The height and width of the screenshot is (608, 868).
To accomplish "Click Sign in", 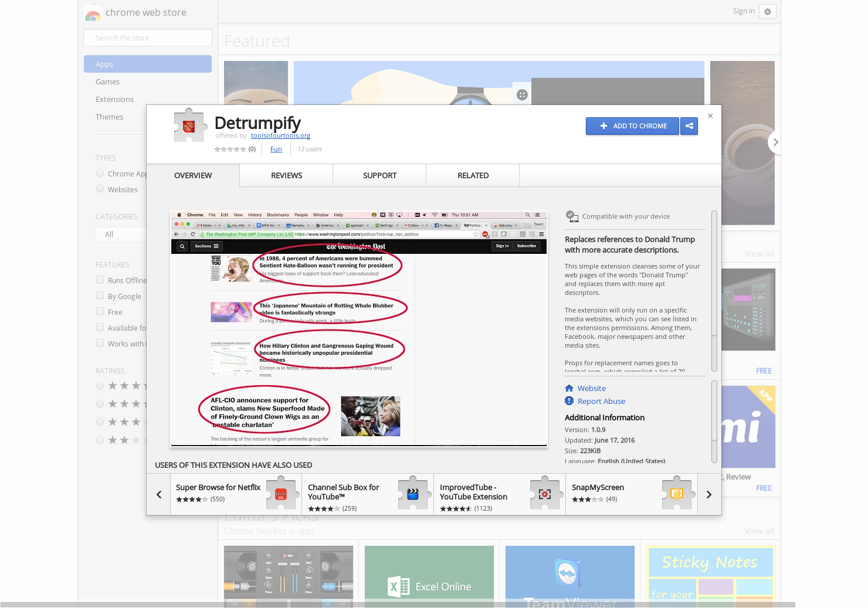I will click(744, 11).
